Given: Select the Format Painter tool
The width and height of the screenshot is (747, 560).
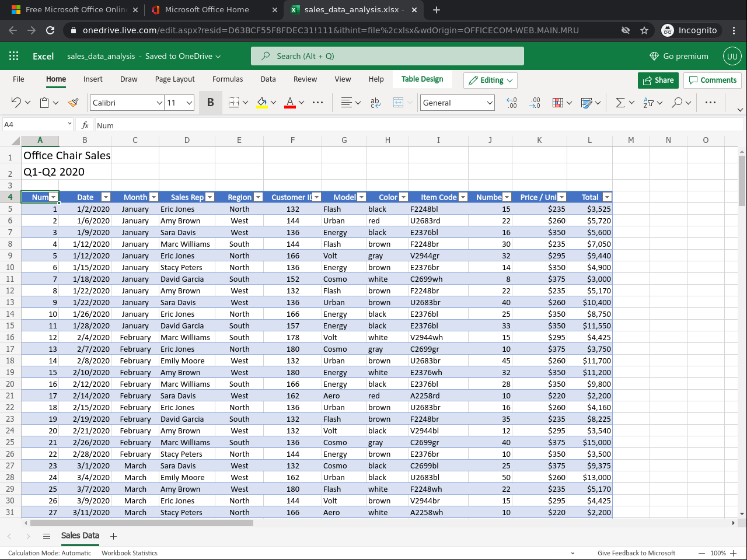Looking at the screenshot, I should tap(73, 103).
